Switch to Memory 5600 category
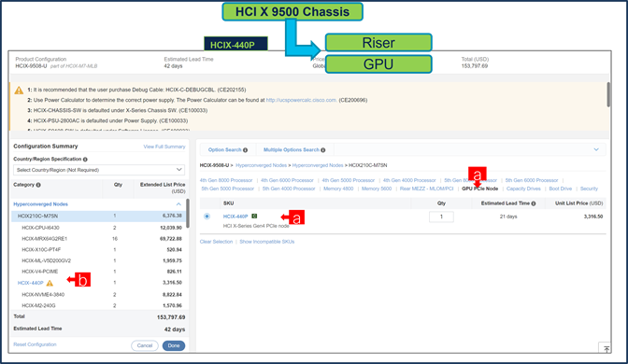Screen dimensions: 628x364 (377, 189)
